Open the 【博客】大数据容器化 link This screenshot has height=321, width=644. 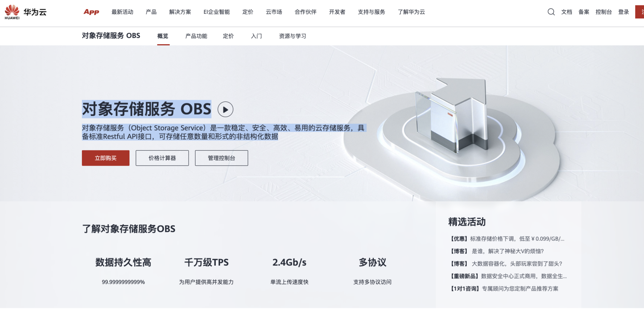pyautogui.click(x=506, y=264)
